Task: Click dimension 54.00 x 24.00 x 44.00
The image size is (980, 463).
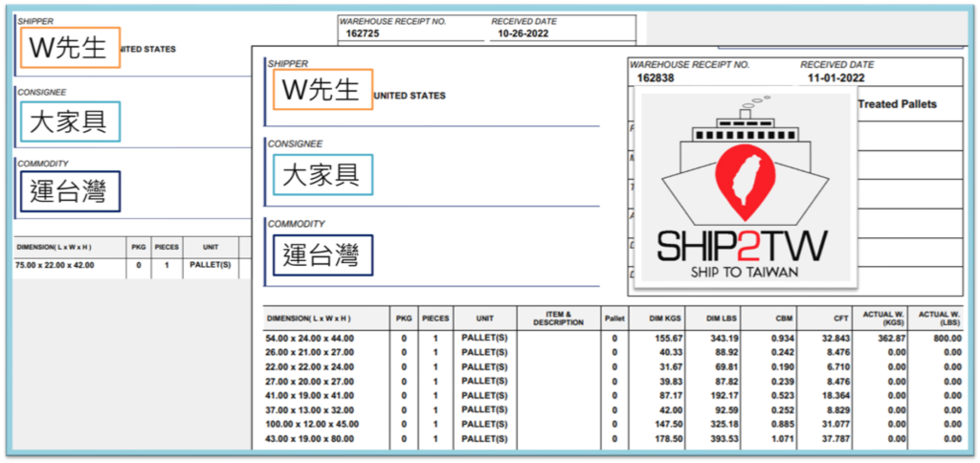Action: click(x=310, y=338)
